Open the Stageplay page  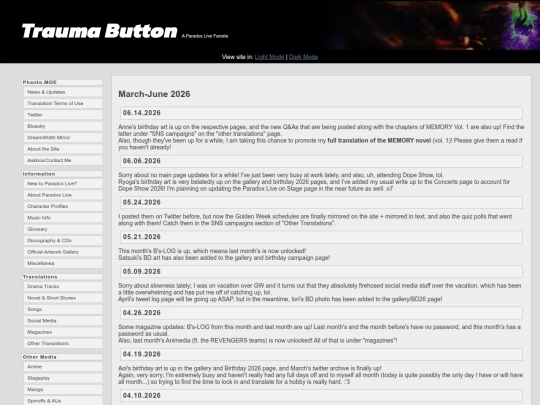pos(63,378)
